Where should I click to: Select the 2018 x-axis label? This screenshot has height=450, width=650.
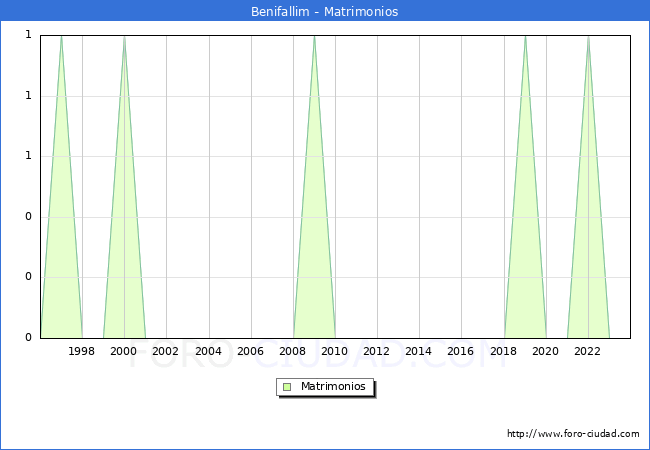[503, 351]
